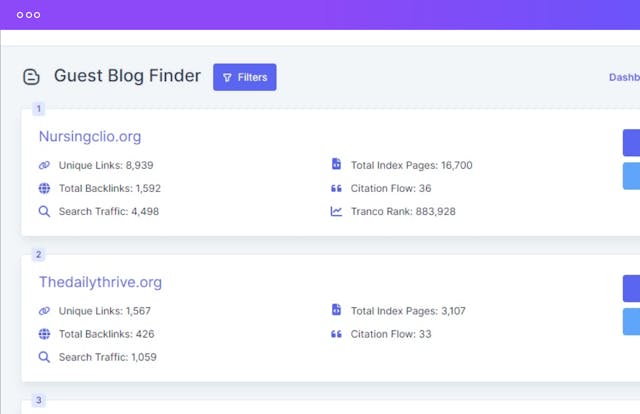Click the Tranco Rank chart icon for Nursingclio.org
Image resolution: width=640 pixels, height=414 pixels.
coord(336,211)
